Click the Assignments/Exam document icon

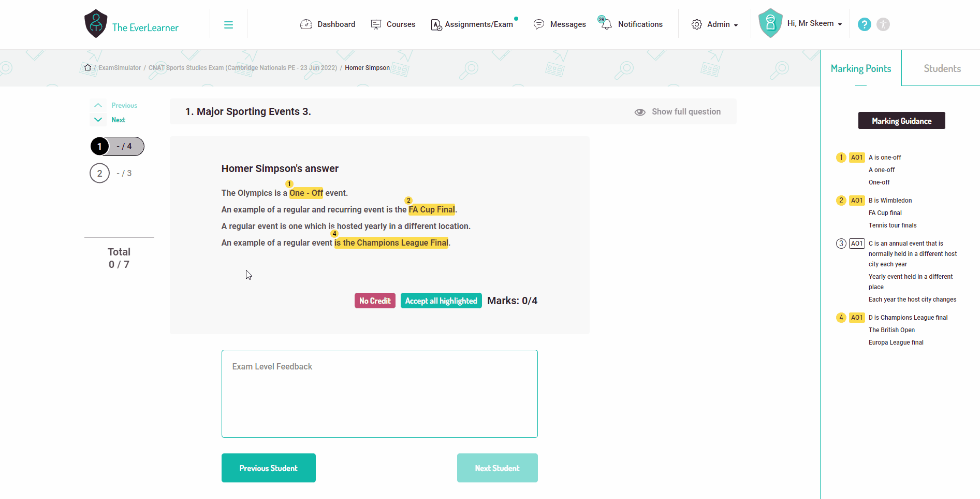(x=436, y=25)
